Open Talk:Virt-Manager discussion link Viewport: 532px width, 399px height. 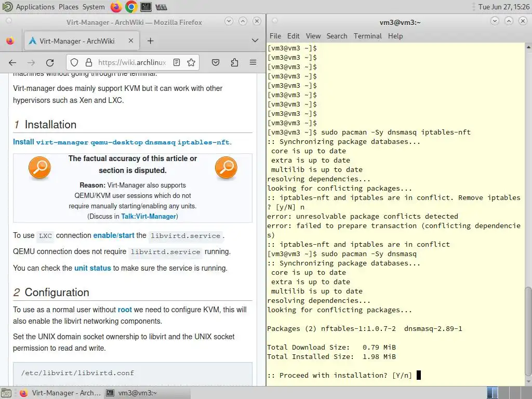pyautogui.click(x=149, y=217)
